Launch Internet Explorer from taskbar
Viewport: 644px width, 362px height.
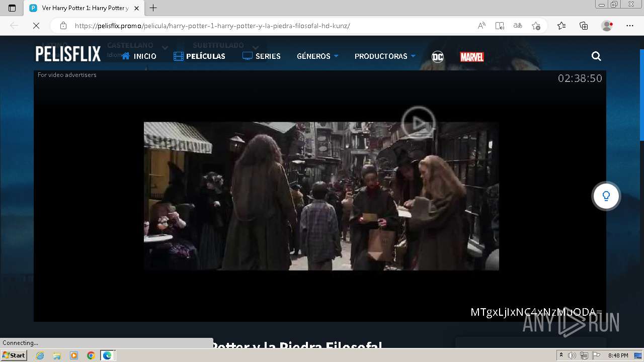point(40,355)
